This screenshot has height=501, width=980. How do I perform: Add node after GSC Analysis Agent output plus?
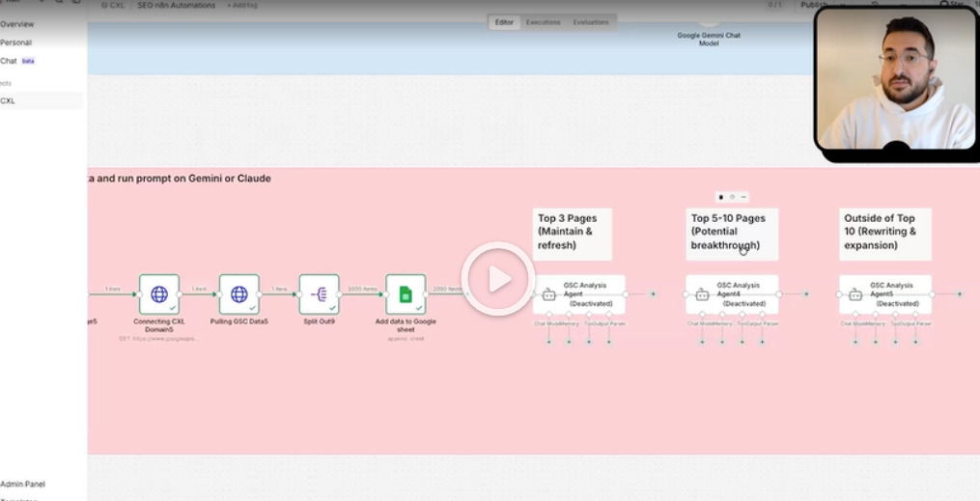tap(653, 293)
